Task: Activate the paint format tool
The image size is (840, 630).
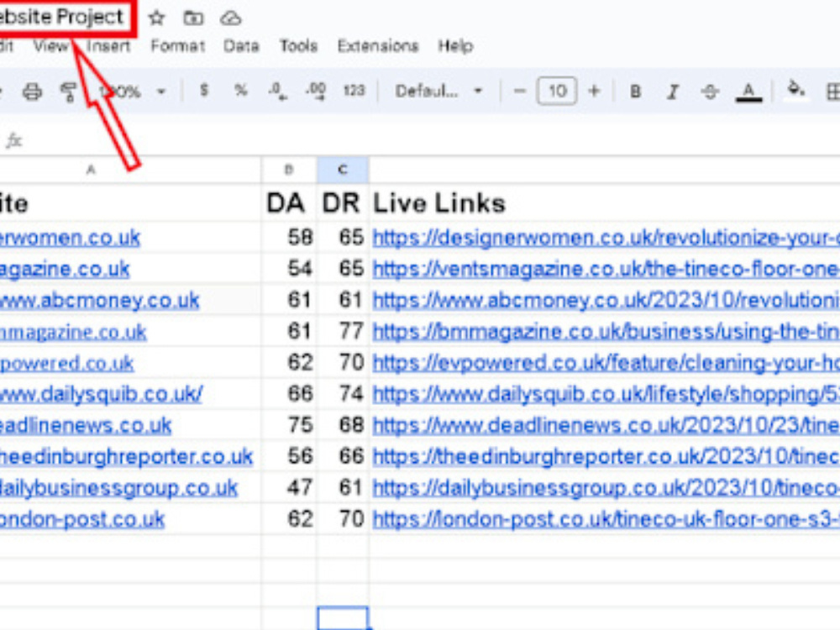Action: [x=69, y=92]
